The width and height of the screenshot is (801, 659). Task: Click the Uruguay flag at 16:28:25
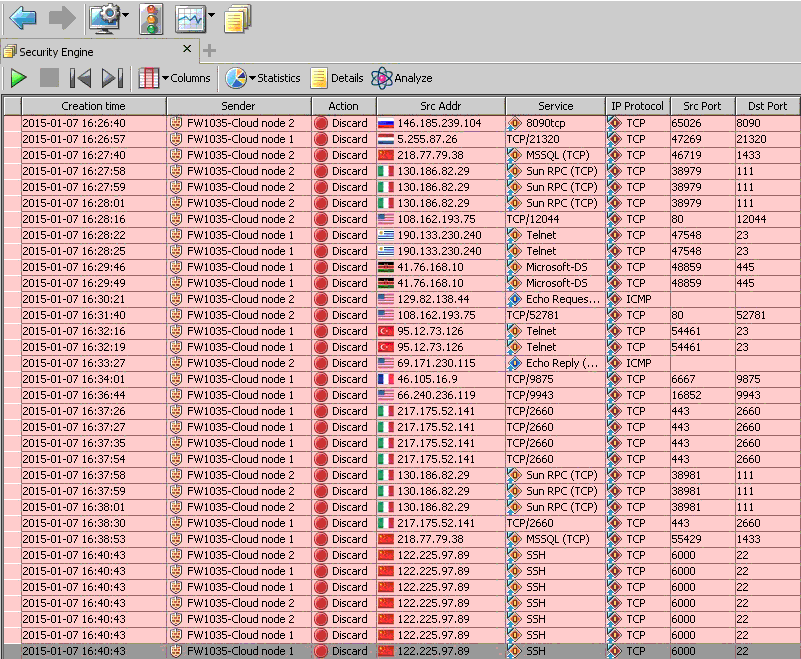coord(386,251)
